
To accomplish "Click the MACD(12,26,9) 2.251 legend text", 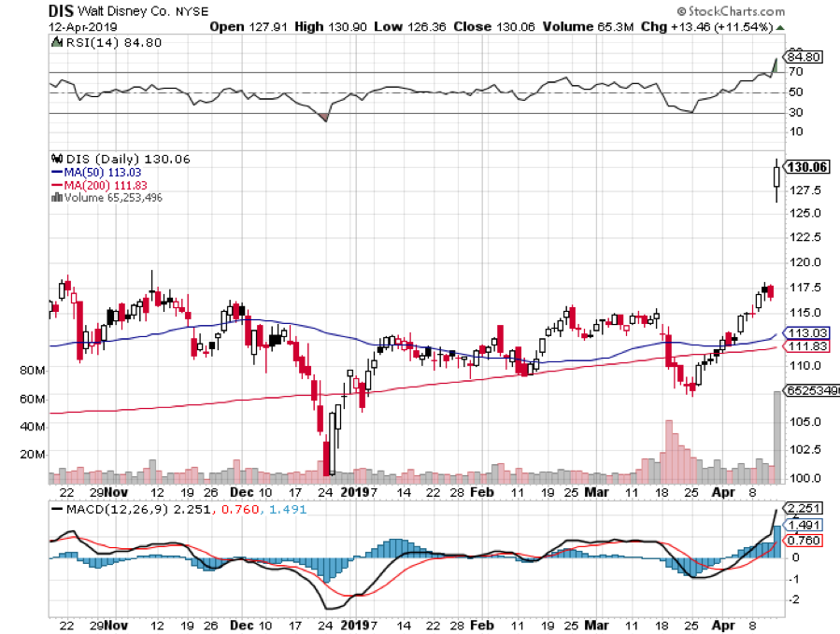I will pos(138,509).
